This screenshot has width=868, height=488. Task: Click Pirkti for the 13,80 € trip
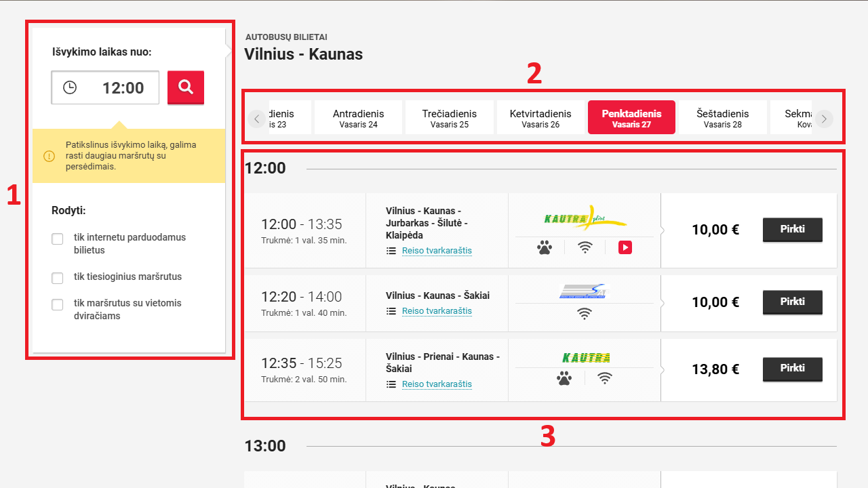[793, 369]
